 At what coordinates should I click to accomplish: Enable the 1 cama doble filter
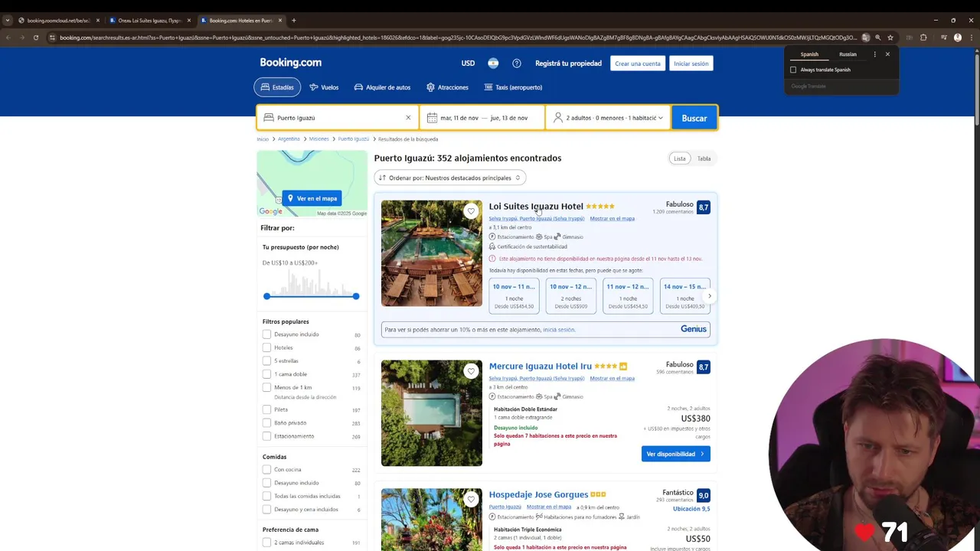coord(266,374)
